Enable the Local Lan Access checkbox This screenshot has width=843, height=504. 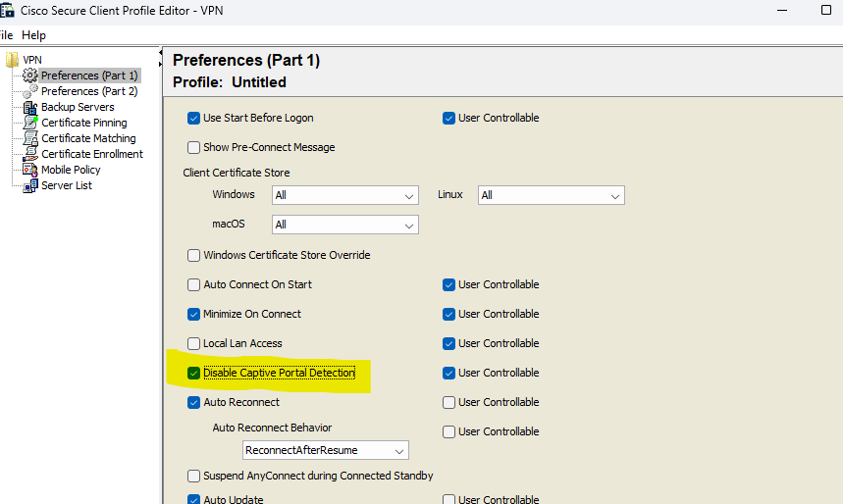pyautogui.click(x=193, y=343)
